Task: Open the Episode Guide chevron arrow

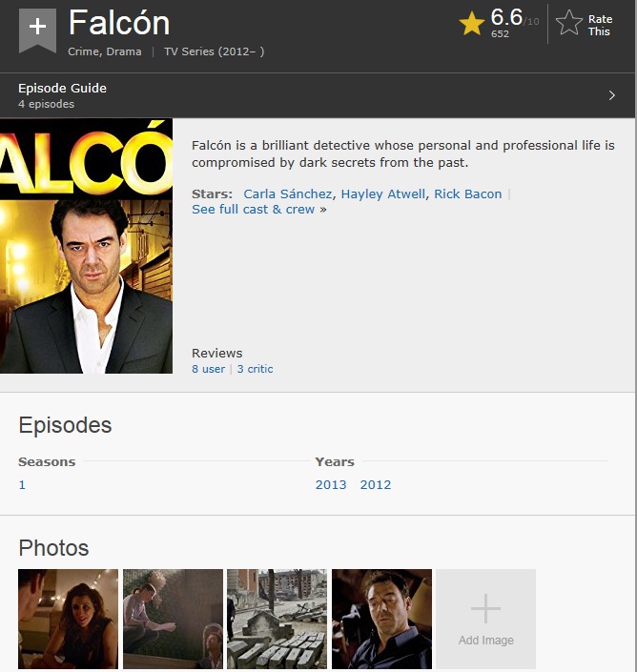Action: (x=611, y=95)
